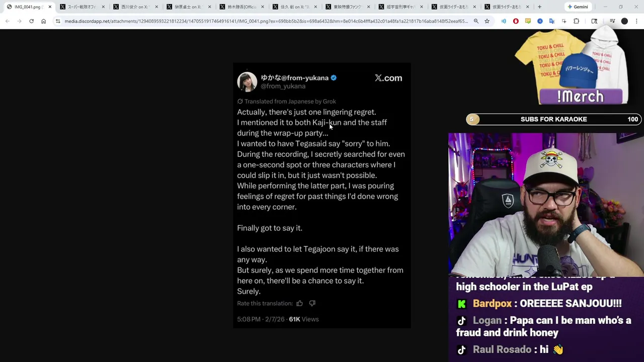This screenshot has width=644, height=362.
Task: View site information for the Discord media page
Action: tap(58, 21)
